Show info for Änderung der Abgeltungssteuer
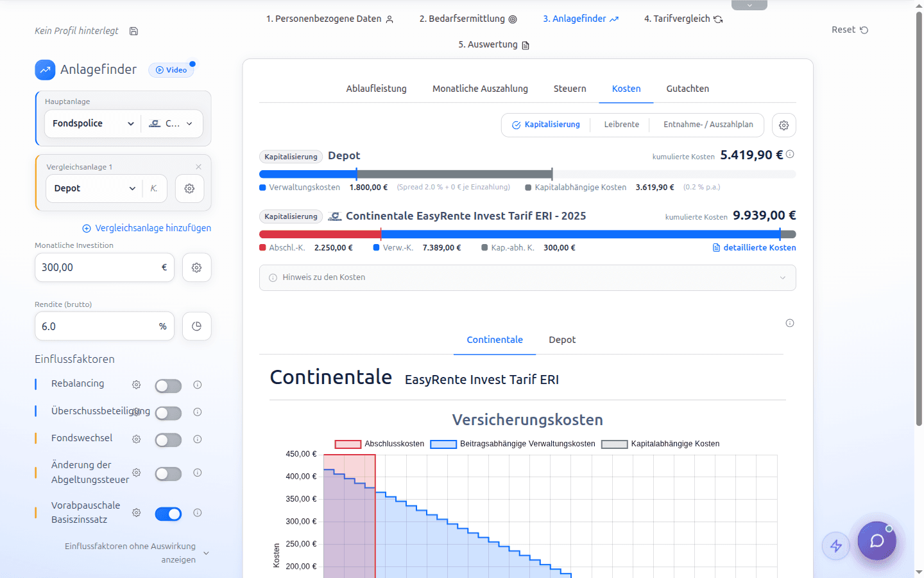Image resolution: width=924 pixels, height=578 pixels. (198, 473)
